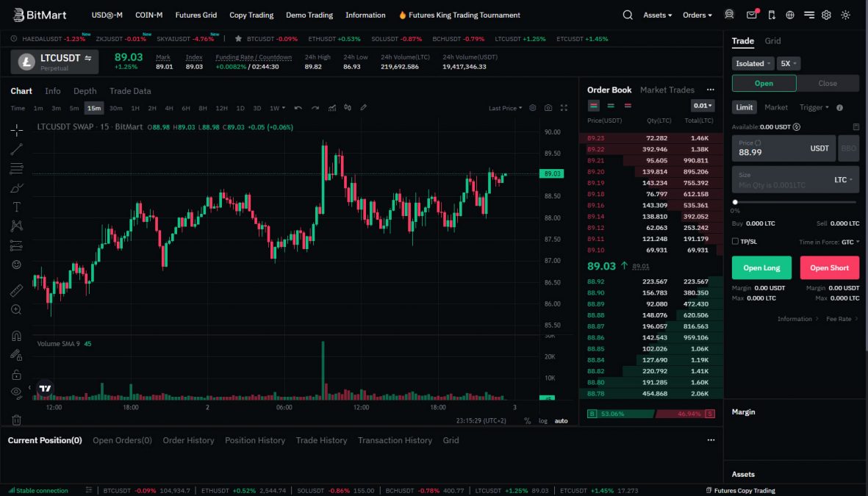Take a chart snapshot with camera icon

coord(548,108)
